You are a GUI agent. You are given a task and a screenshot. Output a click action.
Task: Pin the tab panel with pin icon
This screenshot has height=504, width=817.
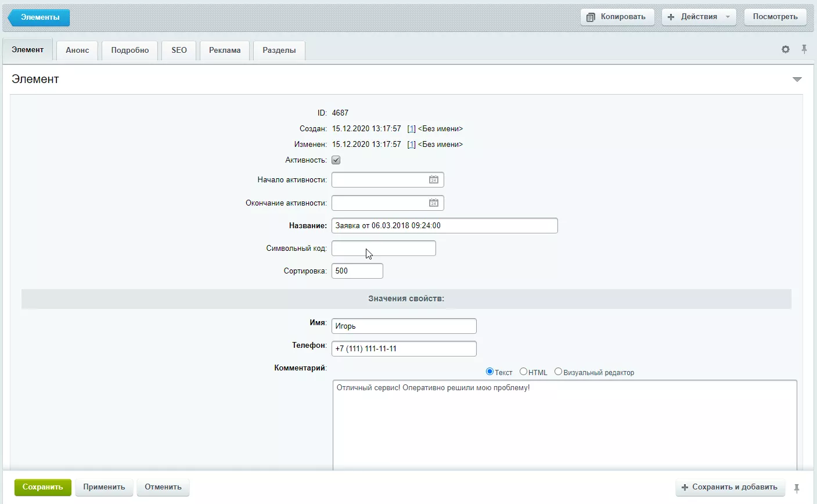[x=804, y=49]
